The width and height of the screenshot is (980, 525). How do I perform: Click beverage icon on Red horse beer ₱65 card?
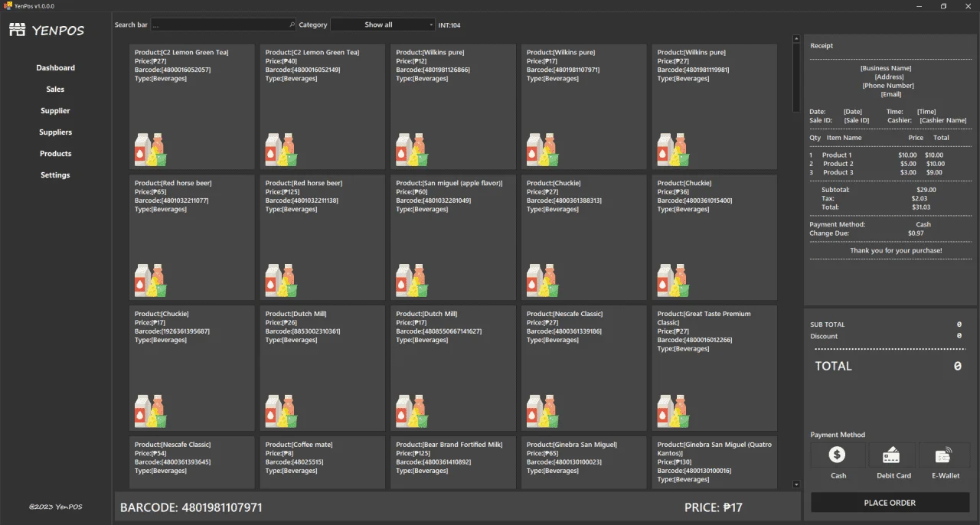pos(151,281)
